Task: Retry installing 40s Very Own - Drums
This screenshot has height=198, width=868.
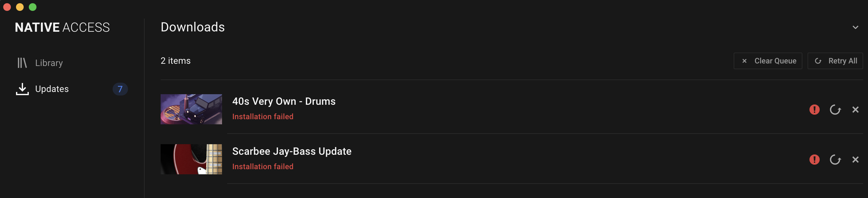Action: tap(835, 110)
